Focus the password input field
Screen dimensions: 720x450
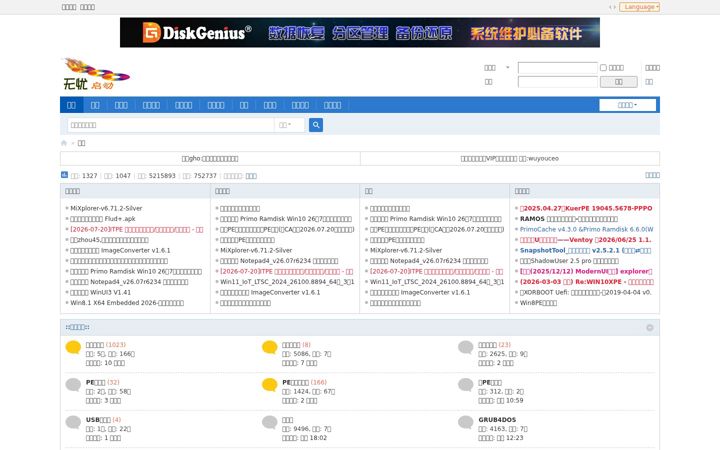pos(557,82)
